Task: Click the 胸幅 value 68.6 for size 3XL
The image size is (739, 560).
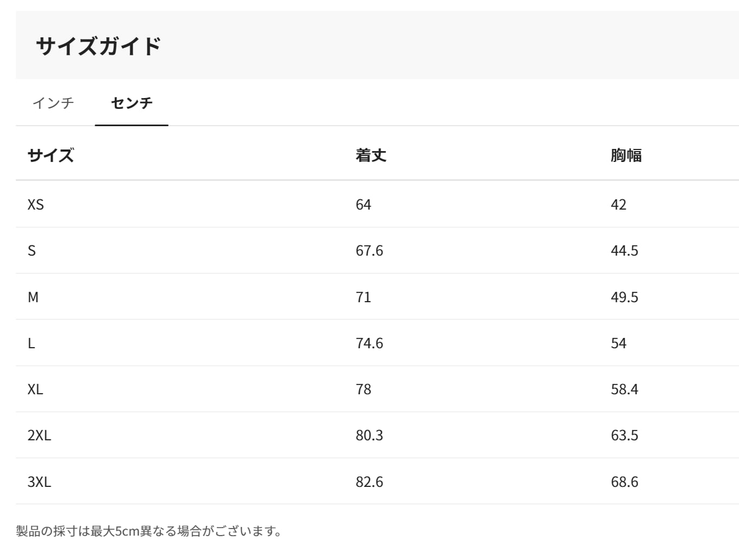Action: pyautogui.click(x=624, y=482)
